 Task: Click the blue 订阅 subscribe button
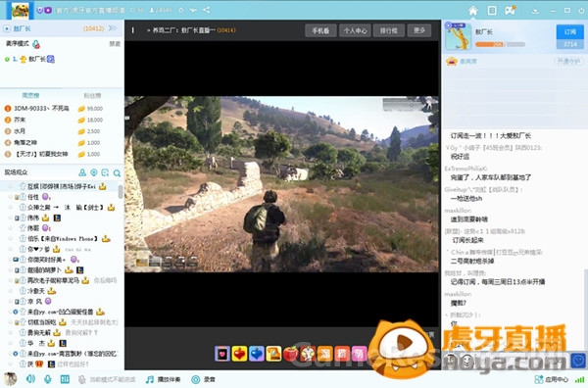pos(570,32)
